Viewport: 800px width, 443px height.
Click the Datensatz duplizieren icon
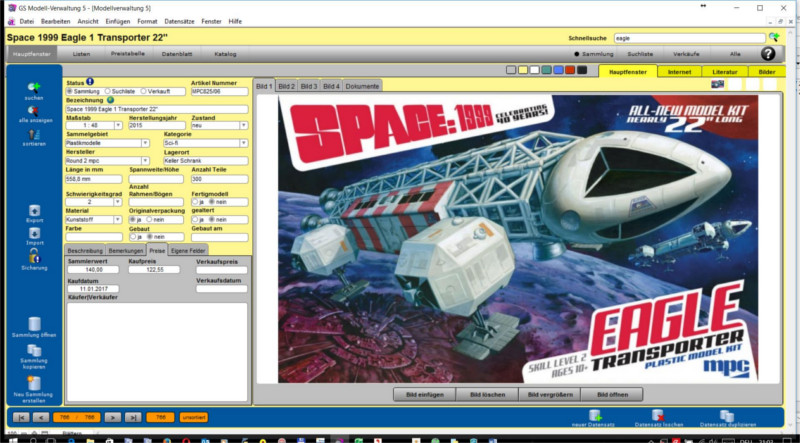pyautogui.click(x=727, y=415)
